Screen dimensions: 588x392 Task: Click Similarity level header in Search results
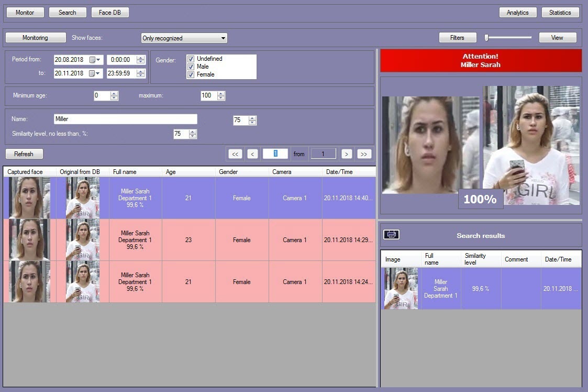(x=481, y=259)
